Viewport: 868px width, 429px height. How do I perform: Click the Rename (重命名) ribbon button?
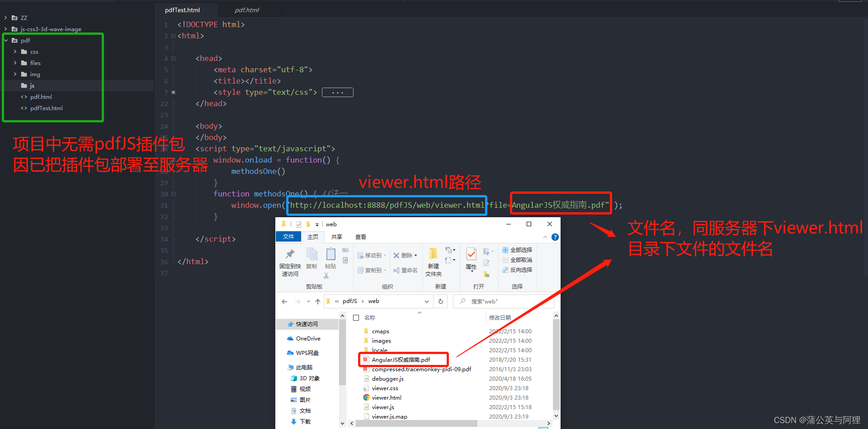tap(405, 270)
